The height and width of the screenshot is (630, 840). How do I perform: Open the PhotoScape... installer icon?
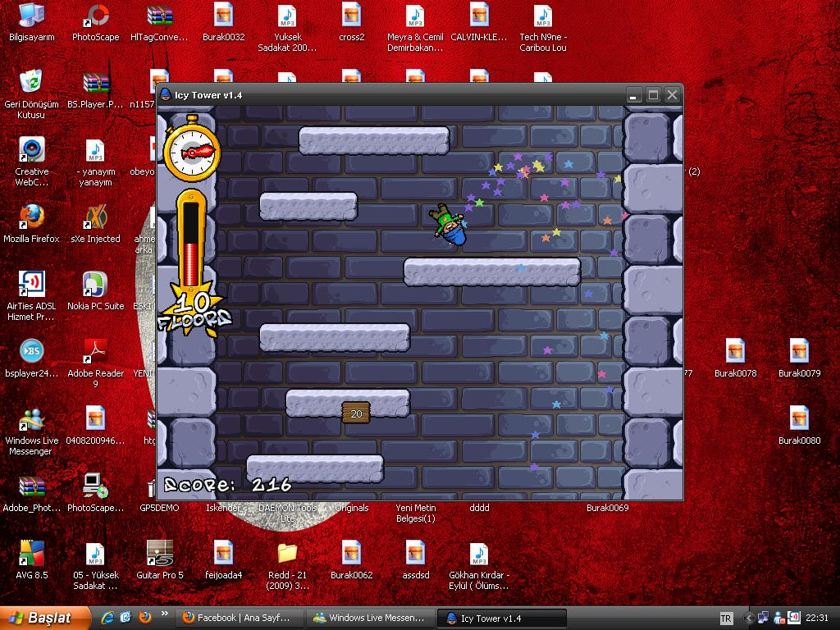(x=95, y=493)
